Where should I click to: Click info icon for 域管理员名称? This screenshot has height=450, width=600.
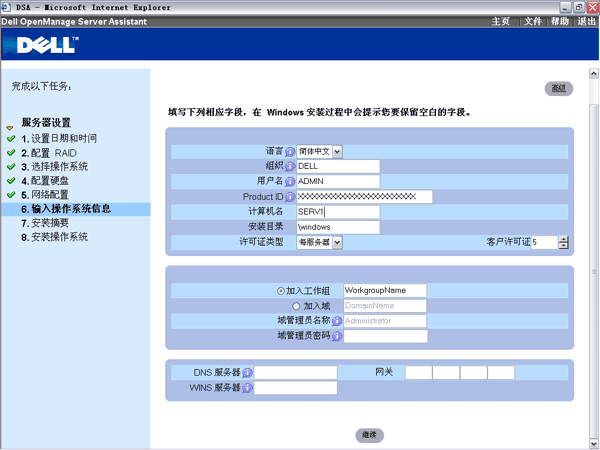tap(336, 321)
